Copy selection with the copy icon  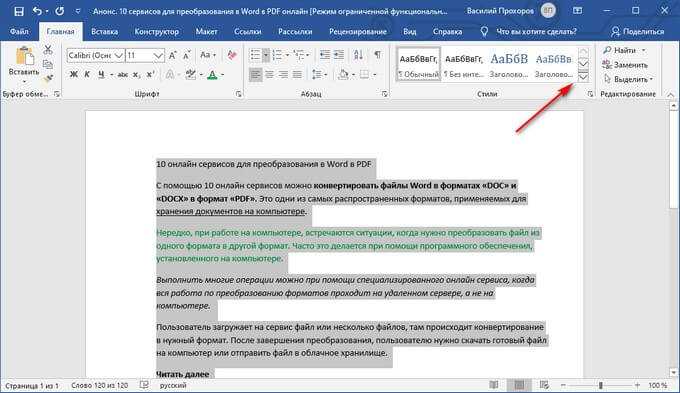click(48, 64)
